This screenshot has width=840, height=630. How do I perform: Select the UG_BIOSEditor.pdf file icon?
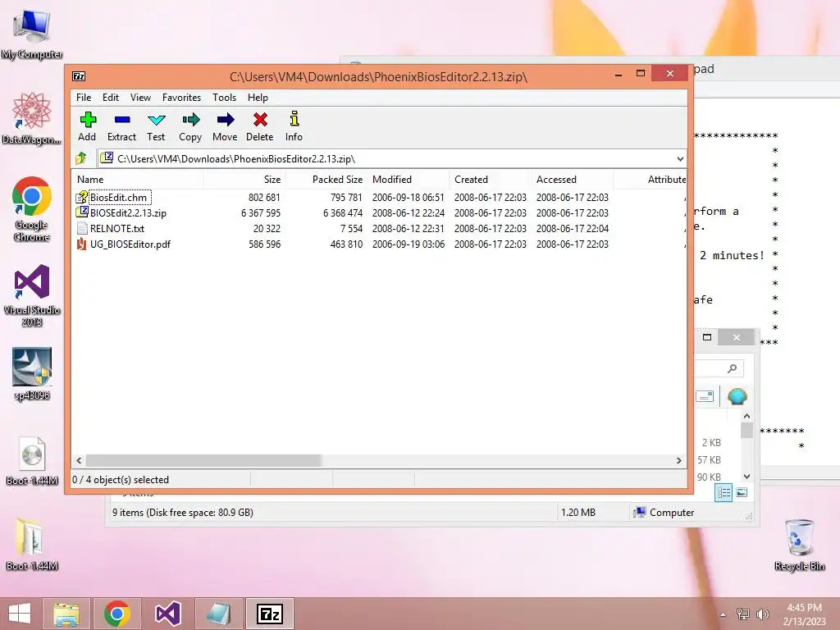click(81, 244)
